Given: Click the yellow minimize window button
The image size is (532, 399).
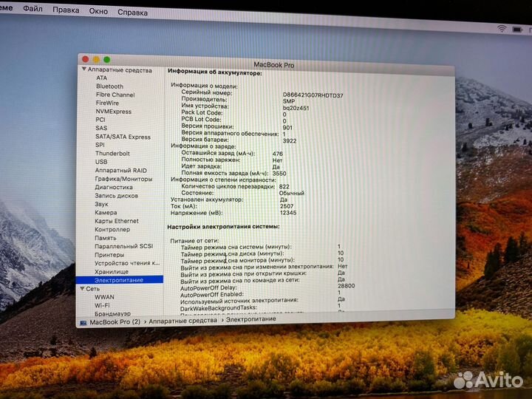Looking at the screenshot, I should [96, 59].
